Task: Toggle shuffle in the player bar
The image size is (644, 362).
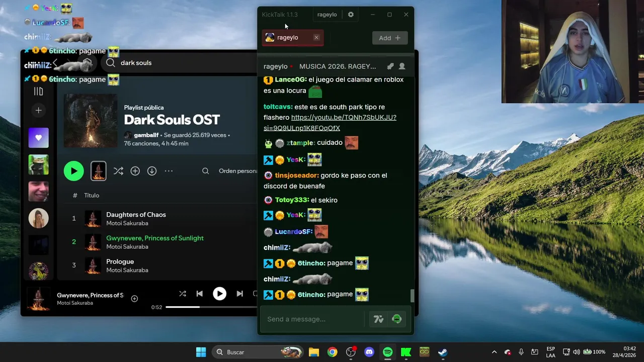Action: click(x=183, y=294)
